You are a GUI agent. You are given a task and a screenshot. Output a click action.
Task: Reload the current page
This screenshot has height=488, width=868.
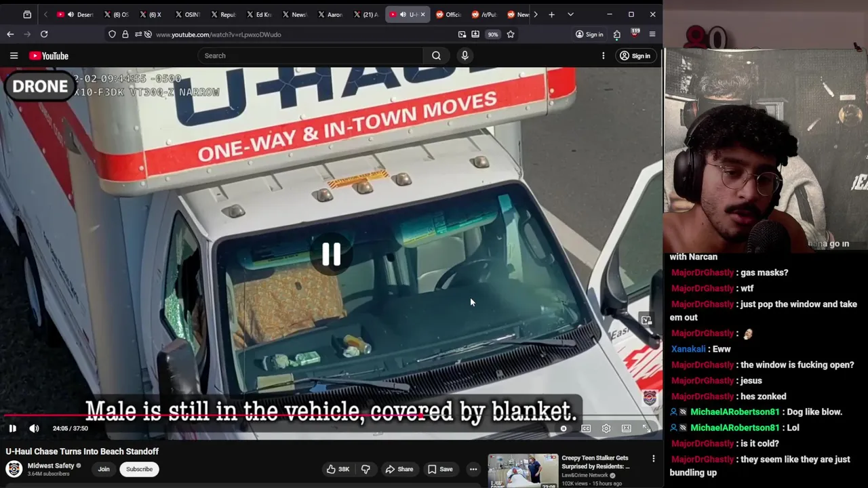44,34
